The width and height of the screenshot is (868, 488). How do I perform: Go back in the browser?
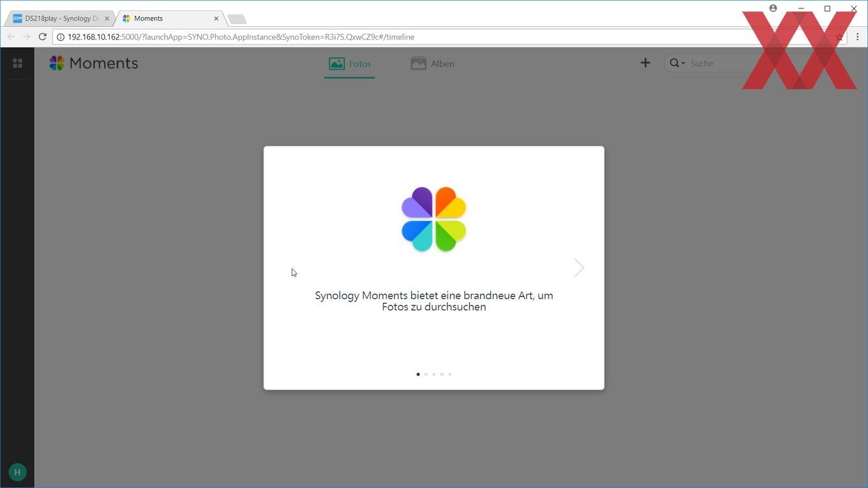click(x=11, y=36)
